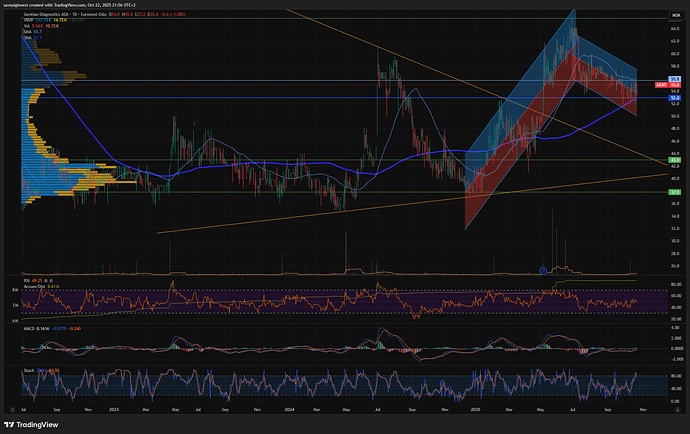690x434 pixels.
Task: Select the VRVP indicator legend
Action: tap(28, 18)
